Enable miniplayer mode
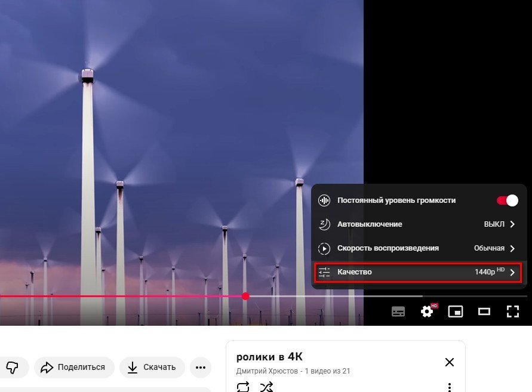The height and width of the screenshot is (392, 532). [456, 311]
